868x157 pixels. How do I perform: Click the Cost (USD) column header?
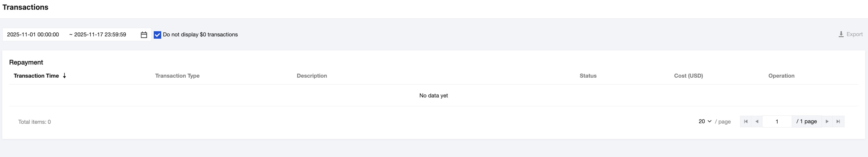(688, 76)
